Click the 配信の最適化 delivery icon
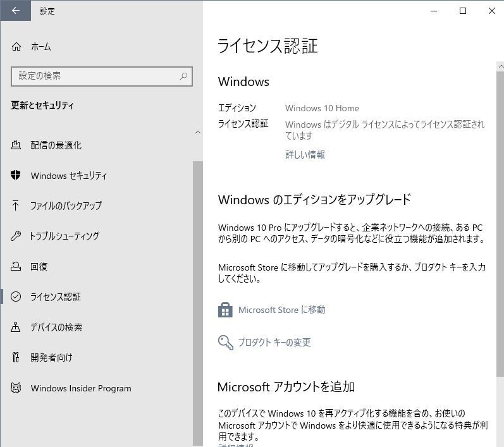The height and width of the screenshot is (447, 504). [x=16, y=145]
